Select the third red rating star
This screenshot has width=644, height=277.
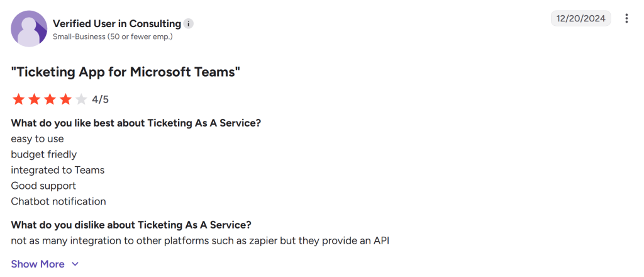coord(50,99)
